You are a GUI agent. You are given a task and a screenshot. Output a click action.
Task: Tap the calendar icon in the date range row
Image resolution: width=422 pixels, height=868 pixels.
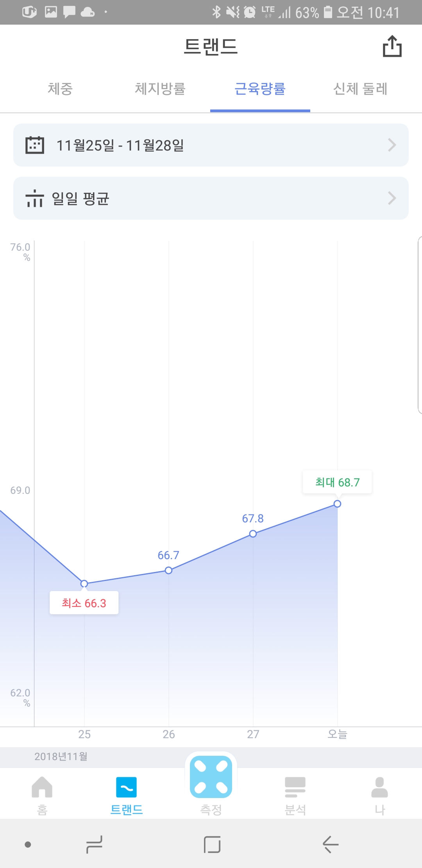coord(35,145)
